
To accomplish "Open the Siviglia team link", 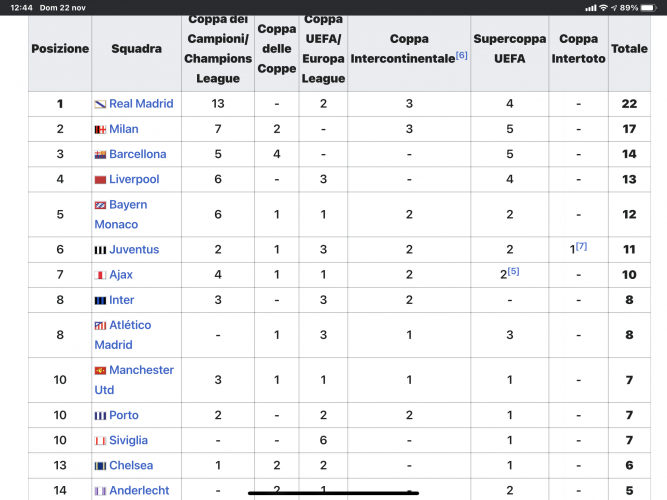I will pos(128,440).
